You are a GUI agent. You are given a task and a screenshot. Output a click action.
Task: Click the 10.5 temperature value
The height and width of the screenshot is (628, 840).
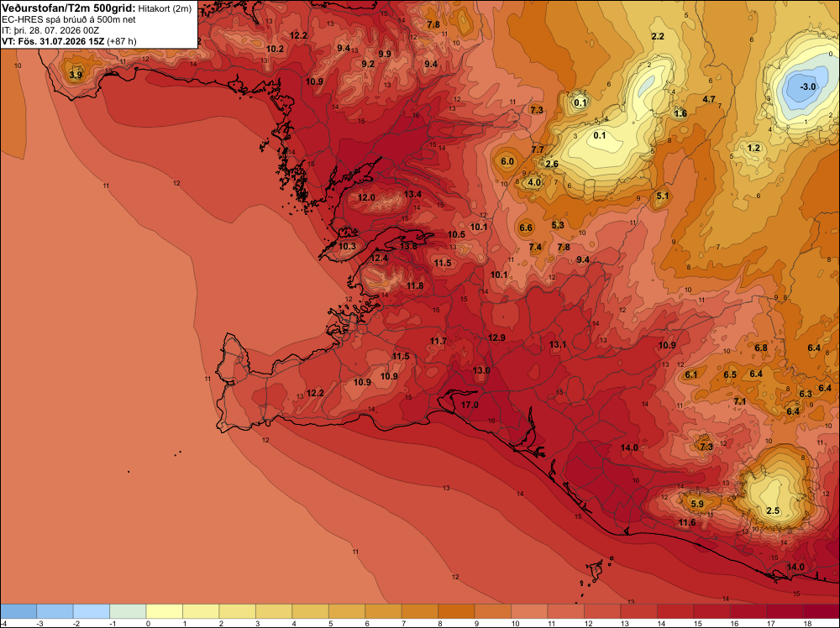[x=456, y=234]
